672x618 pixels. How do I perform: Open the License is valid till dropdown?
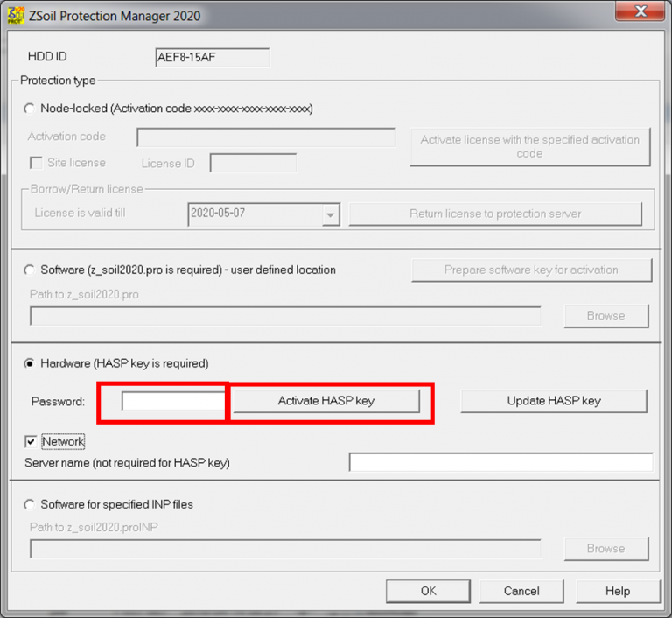[330, 214]
